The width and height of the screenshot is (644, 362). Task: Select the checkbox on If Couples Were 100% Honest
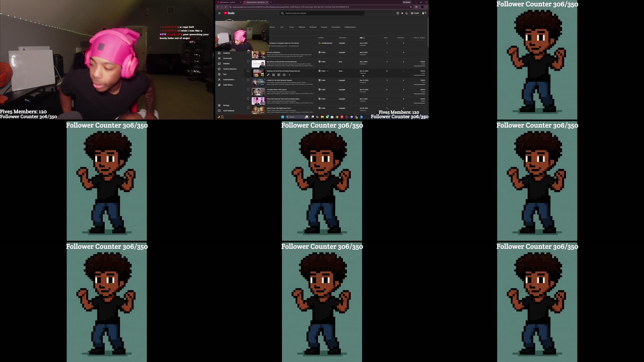pos(248,90)
